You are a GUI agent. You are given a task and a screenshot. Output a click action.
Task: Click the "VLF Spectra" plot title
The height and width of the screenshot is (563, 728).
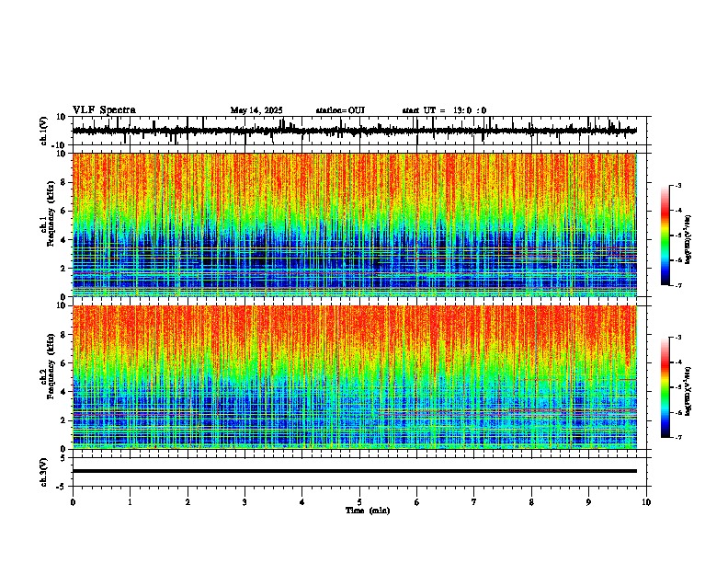pyautogui.click(x=104, y=110)
